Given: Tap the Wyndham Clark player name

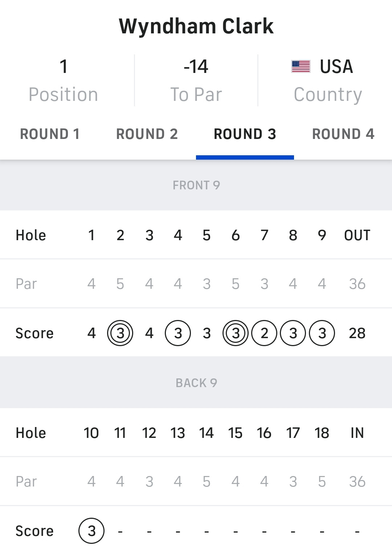Looking at the screenshot, I should tap(196, 26).
